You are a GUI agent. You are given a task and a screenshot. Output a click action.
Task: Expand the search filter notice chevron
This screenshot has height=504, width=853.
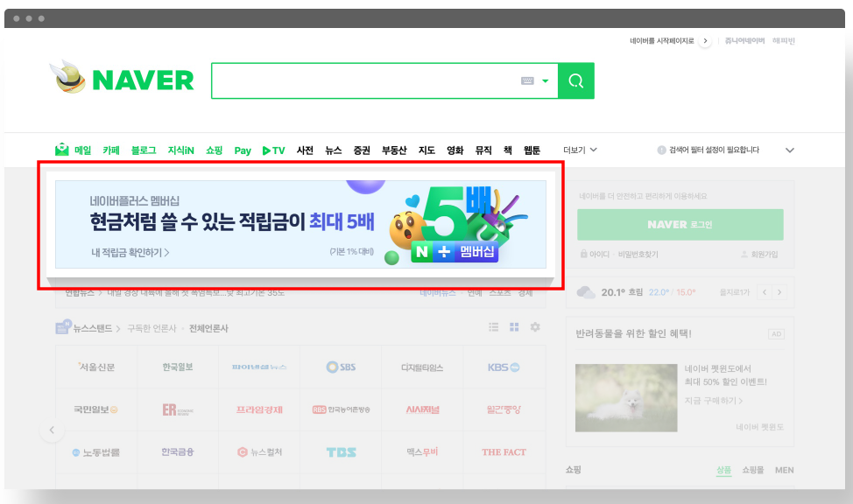click(790, 150)
